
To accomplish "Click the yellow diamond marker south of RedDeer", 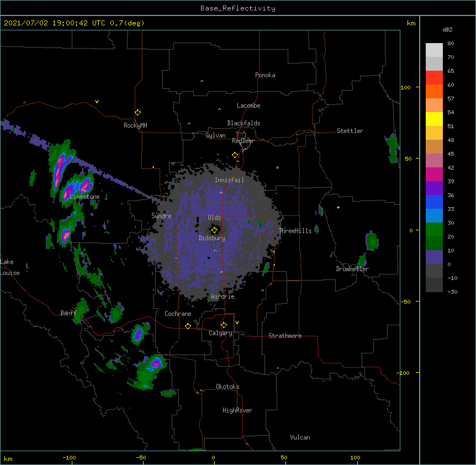I will point(235,155).
